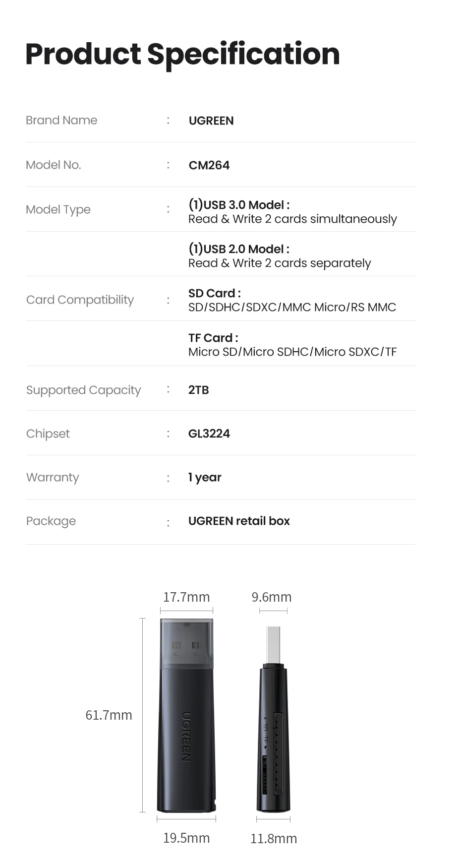Click the USB 2.0 Model label
The width and height of the screenshot is (461, 868).
point(239,249)
